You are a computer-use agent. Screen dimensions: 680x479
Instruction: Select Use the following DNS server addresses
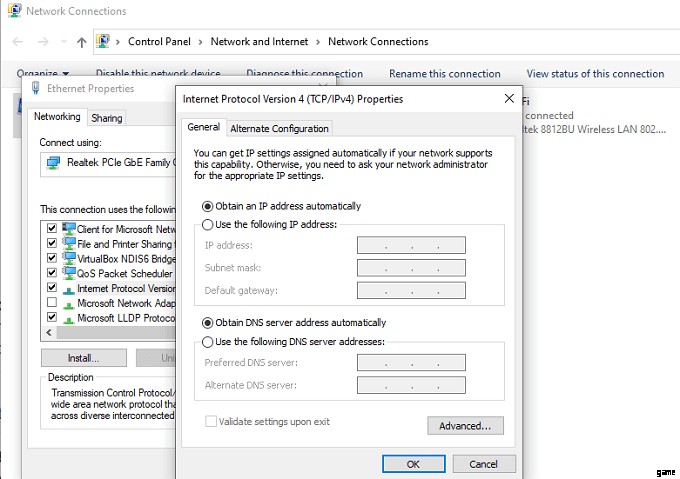(x=208, y=342)
